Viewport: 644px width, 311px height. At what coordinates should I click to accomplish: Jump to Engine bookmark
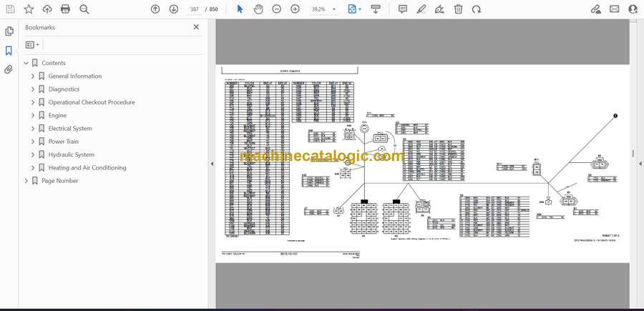point(57,116)
